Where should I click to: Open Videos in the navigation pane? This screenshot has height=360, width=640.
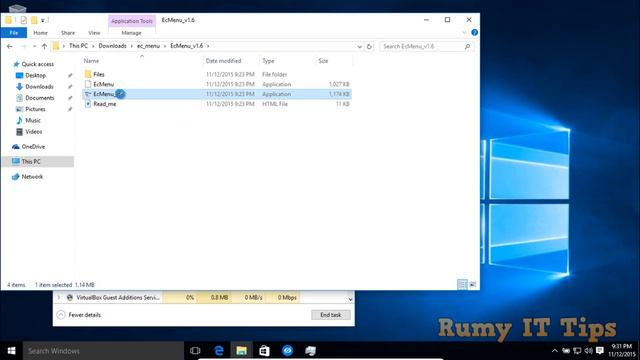pos(33,131)
